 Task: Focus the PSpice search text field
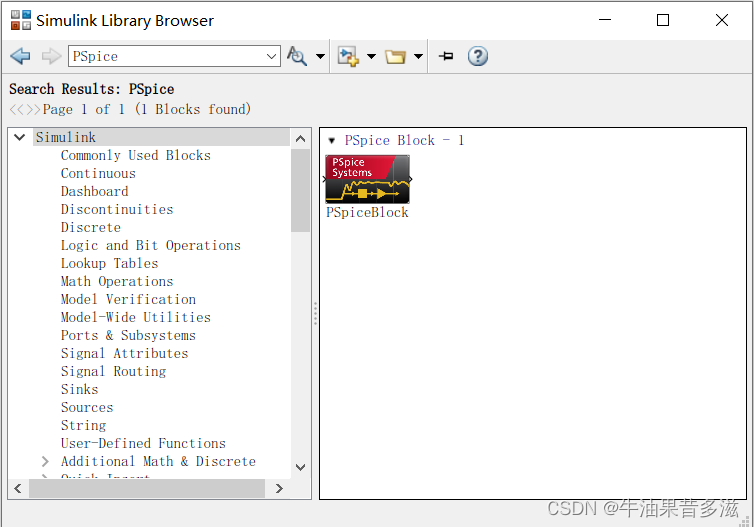click(166, 56)
